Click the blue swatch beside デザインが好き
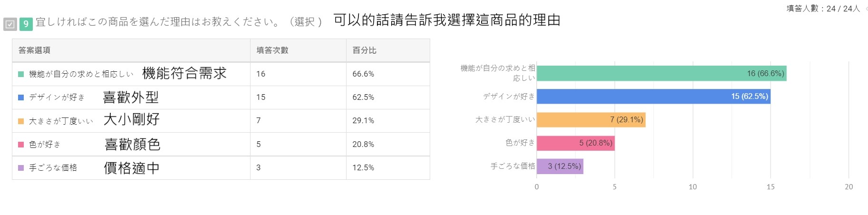Viewport: 868px width, 215px height. click(x=21, y=98)
